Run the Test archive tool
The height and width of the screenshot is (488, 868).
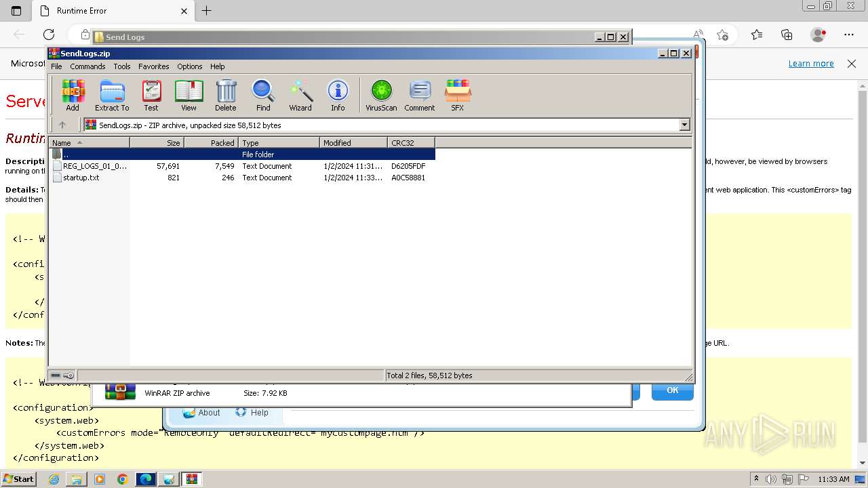tap(151, 95)
